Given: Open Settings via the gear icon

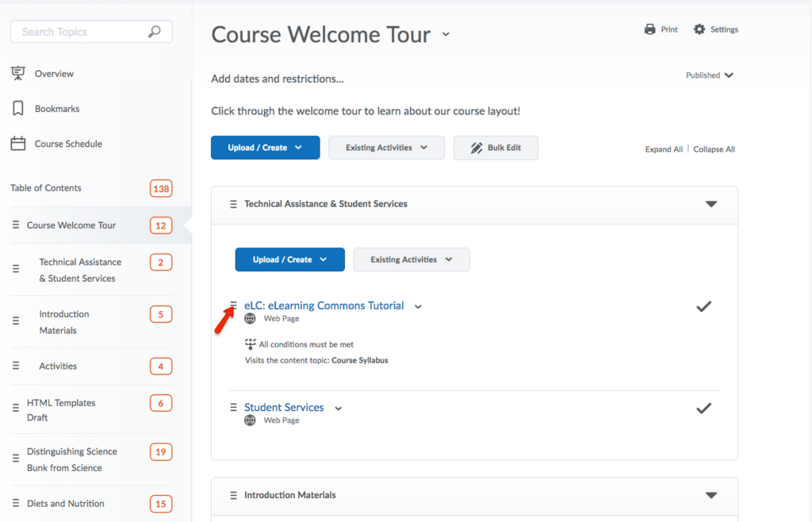Looking at the screenshot, I should tap(699, 29).
